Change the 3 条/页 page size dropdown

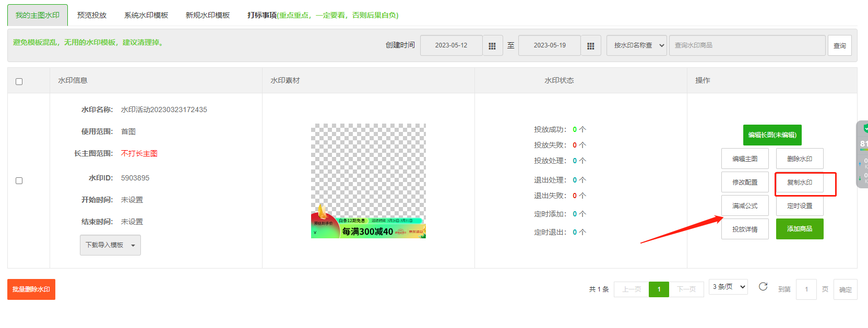pyautogui.click(x=728, y=287)
